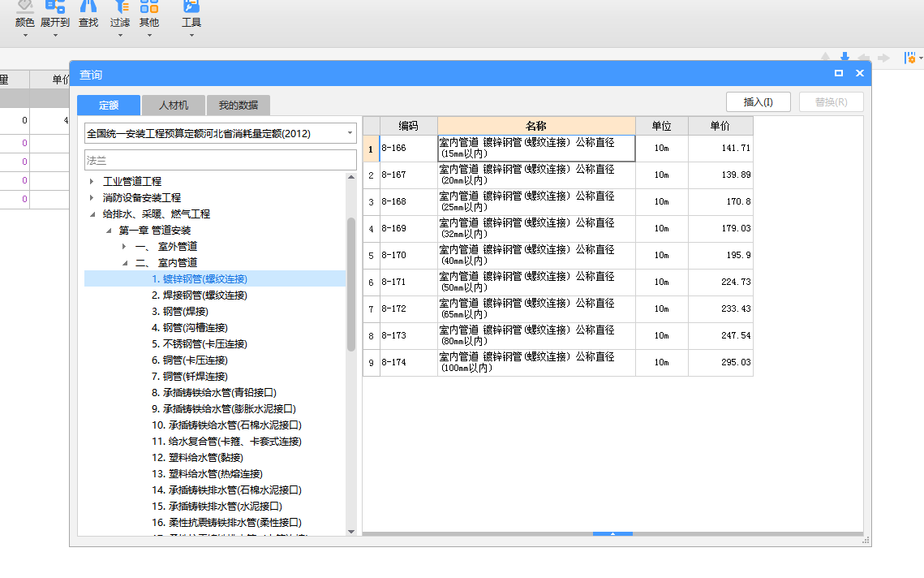Click the search input field showing 法兰
Image resolution: width=924 pixels, height=578 pixels.
[221, 160]
